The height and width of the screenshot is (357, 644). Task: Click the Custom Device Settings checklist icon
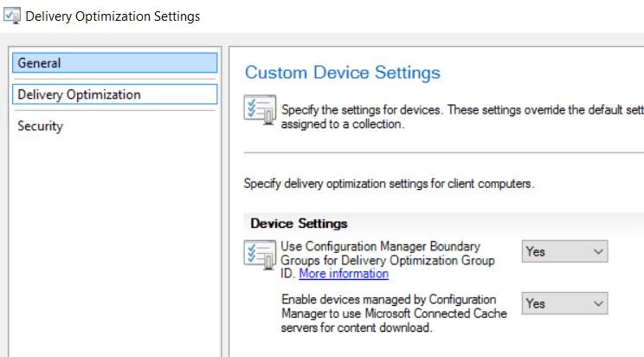point(260,110)
